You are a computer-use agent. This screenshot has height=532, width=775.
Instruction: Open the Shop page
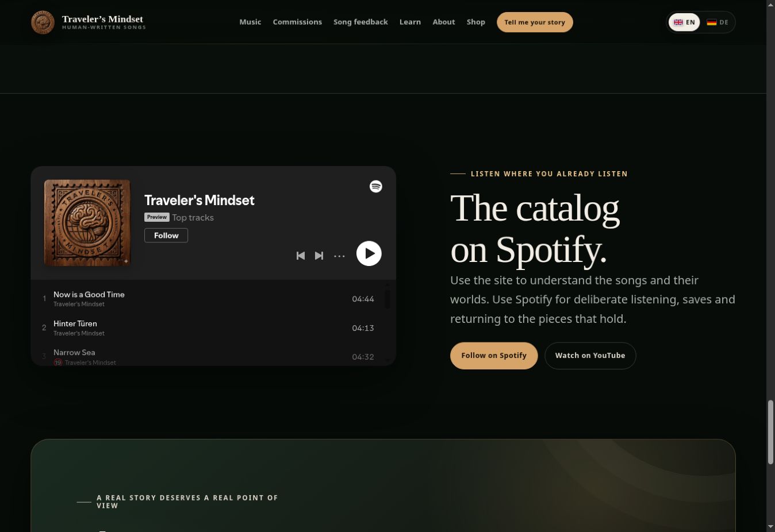pyautogui.click(x=476, y=22)
